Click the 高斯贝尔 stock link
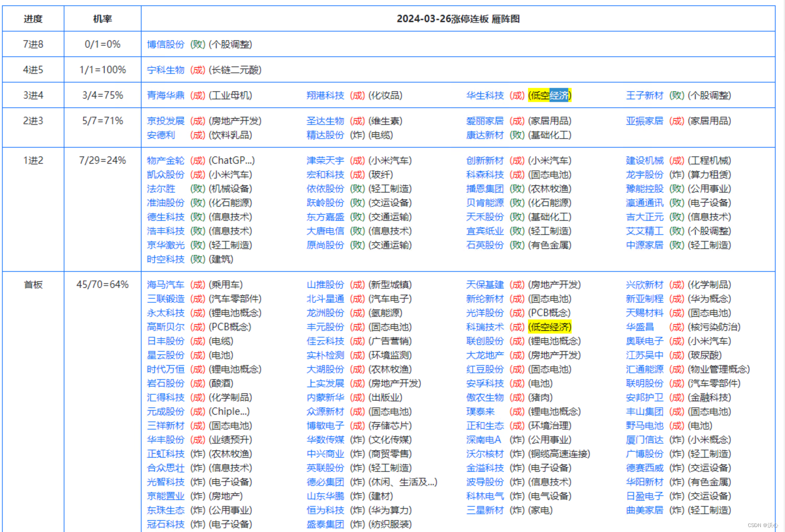 (165, 327)
